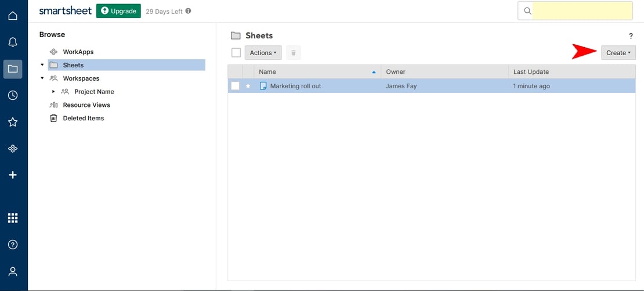Open WorkApps diamond icon in left rail
Screen dimensions: 644x291
[13, 149]
